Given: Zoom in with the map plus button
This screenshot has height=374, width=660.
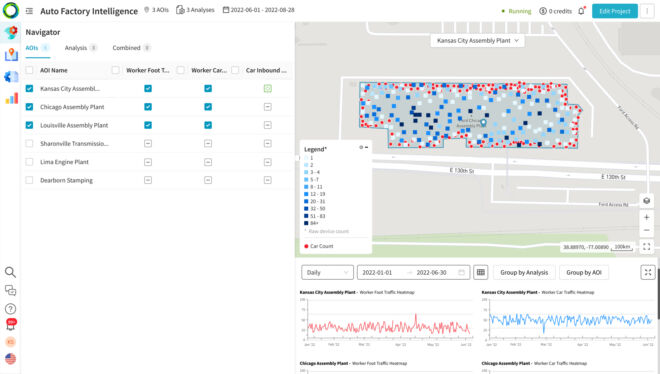Looking at the screenshot, I should coord(647,217).
